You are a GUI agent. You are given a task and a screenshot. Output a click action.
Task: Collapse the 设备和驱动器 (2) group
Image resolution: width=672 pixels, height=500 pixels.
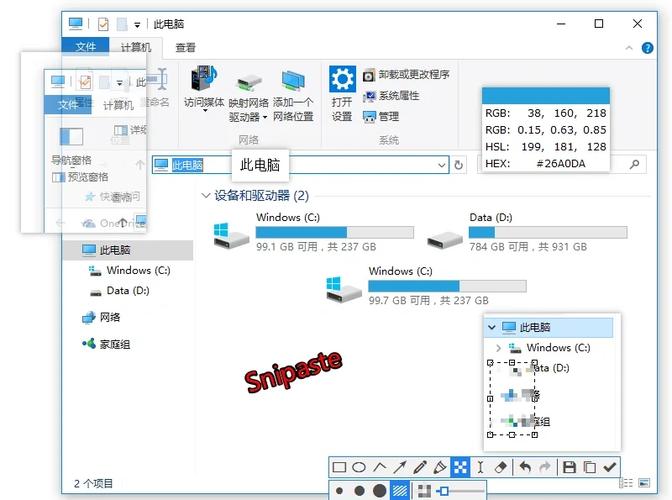coord(206,196)
